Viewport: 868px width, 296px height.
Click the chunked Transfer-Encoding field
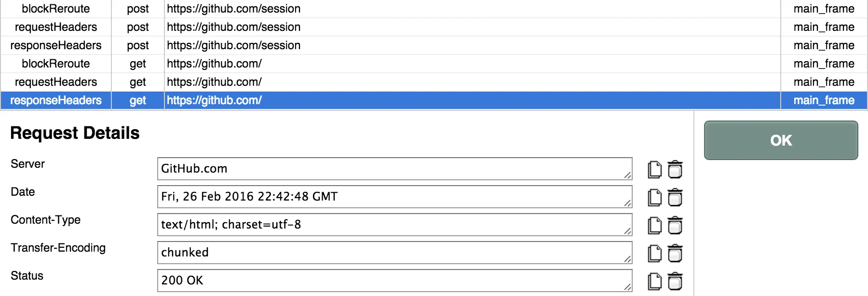(394, 253)
